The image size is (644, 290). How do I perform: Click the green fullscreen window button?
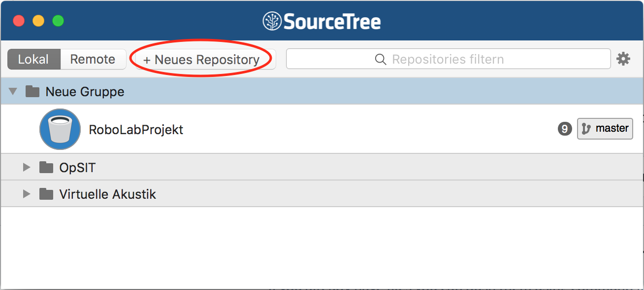(58, 21)
